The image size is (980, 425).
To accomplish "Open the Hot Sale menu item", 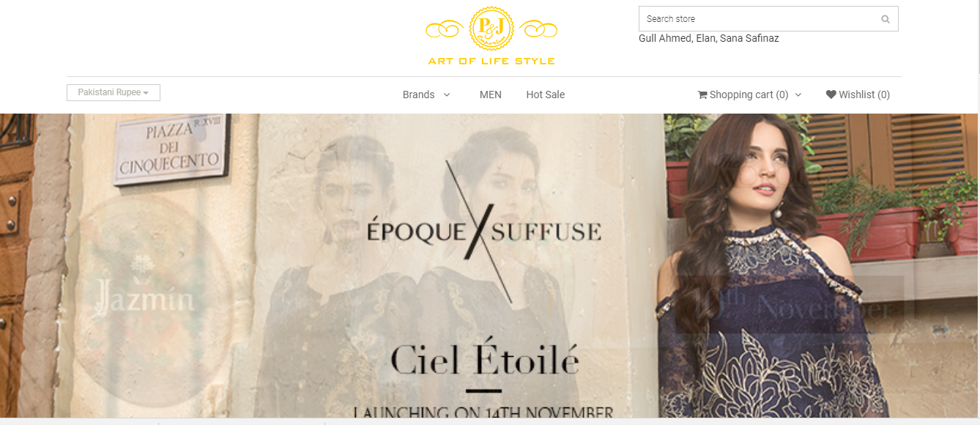I will click(545, 95).
